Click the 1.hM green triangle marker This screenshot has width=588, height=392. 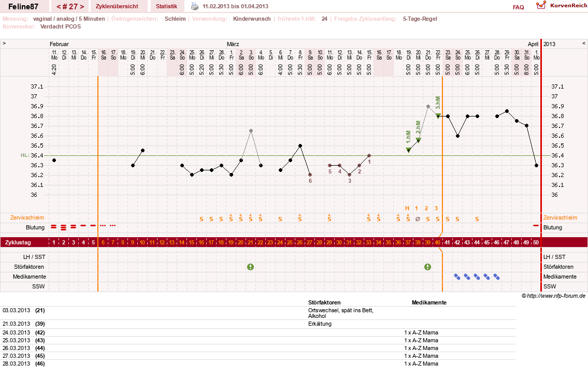pos(408,150)
